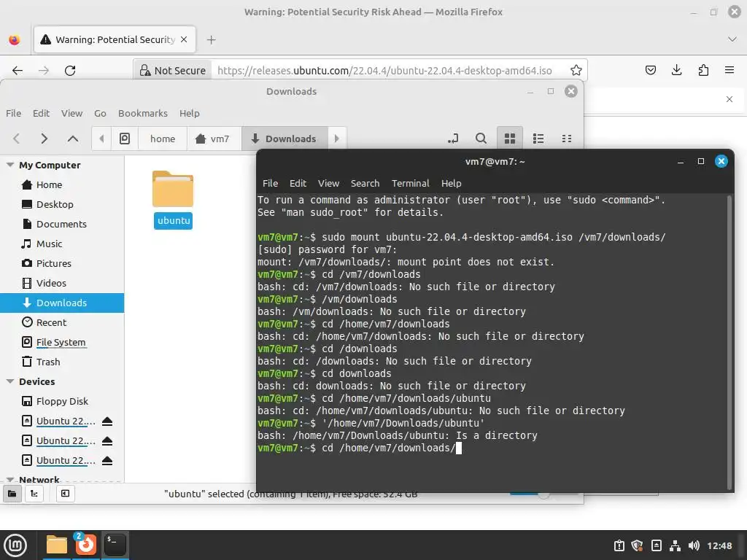This screenshot has width=747, height=560.
Task: Switch to icon view
Action: [x=510, y=139]
